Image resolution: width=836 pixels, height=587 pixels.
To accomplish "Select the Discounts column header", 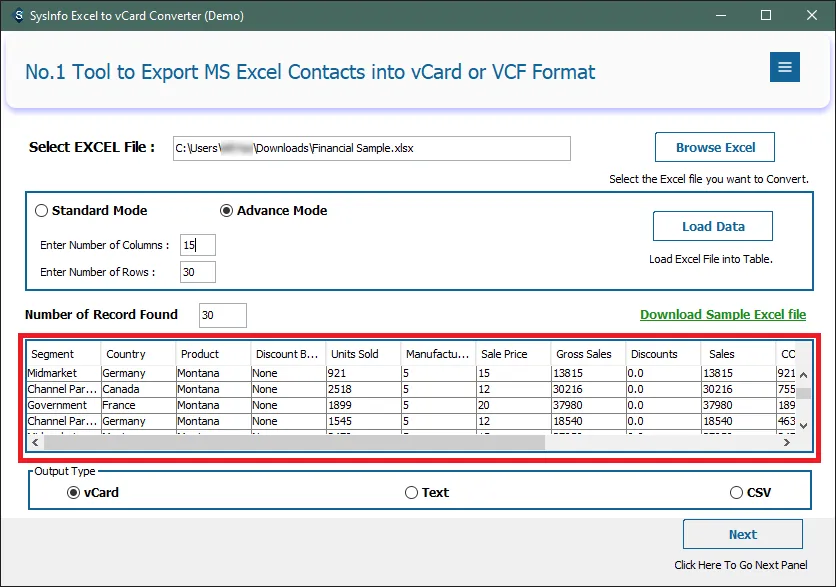I will click(663, 354).
